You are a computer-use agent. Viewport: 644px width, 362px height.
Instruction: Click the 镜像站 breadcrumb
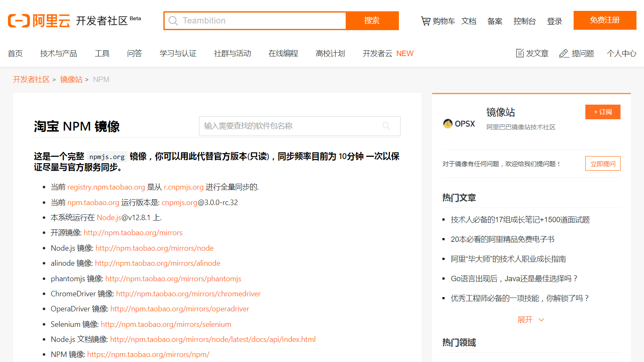pyautogui.click(x=71, y=80)
